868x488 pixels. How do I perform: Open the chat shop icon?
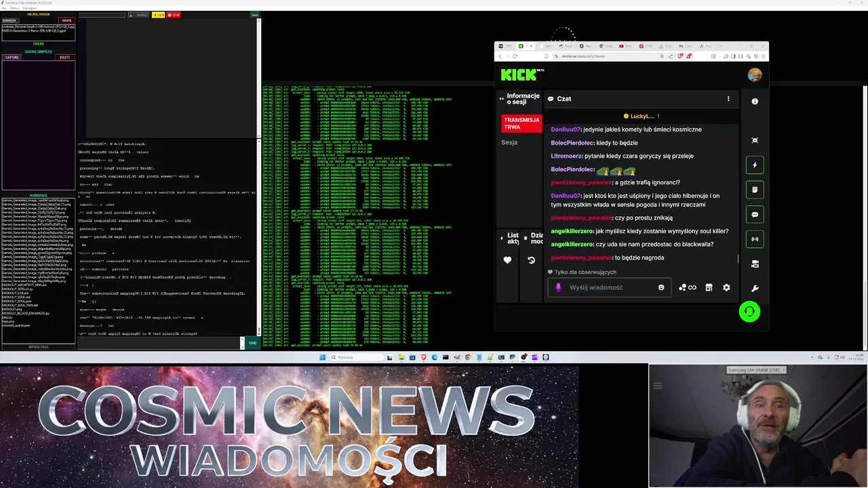click(709, 287)
